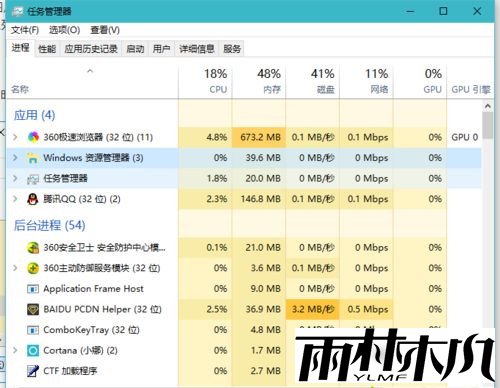This screenshot has width=500, height=388.
Task: Click the 4.8% CPU cell
Action: [205, 137]
